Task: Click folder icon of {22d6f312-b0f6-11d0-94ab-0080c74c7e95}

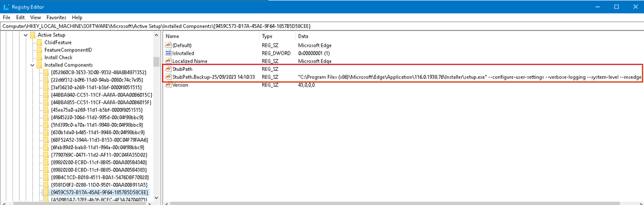Action: (47, 79)
